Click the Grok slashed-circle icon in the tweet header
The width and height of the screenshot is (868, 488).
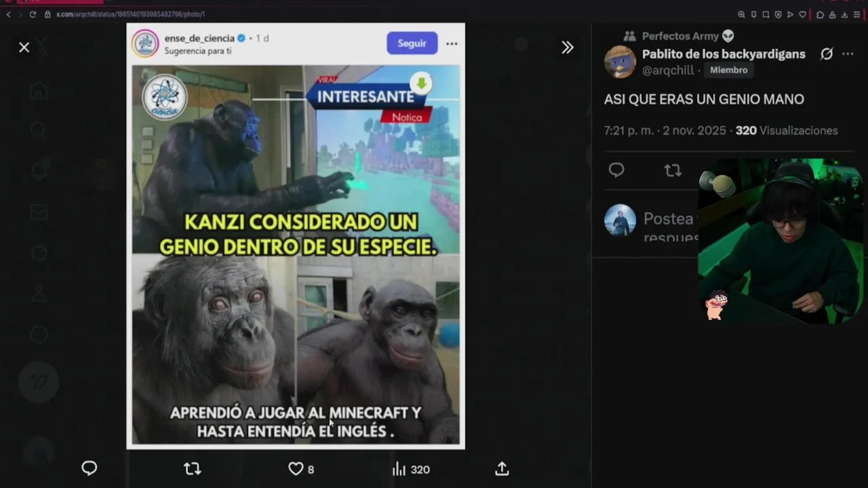(x=827, y=54)
